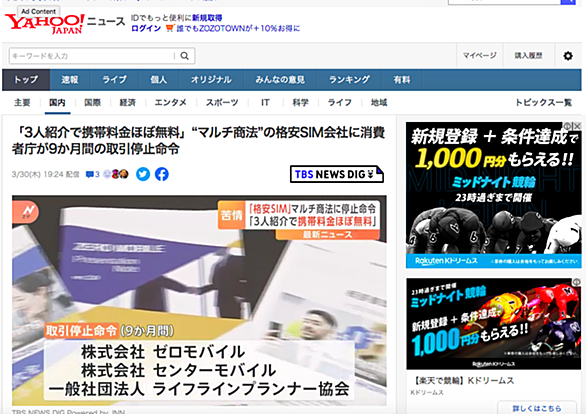Image resolution: width=586 pixels, height=414 pixels.
Task: Click the ad info icon on the top banner
Action: (x=568, y=126)
